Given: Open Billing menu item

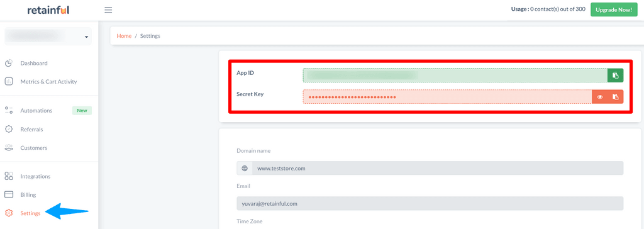Looking at the screenshot, I should click(28, 195).
